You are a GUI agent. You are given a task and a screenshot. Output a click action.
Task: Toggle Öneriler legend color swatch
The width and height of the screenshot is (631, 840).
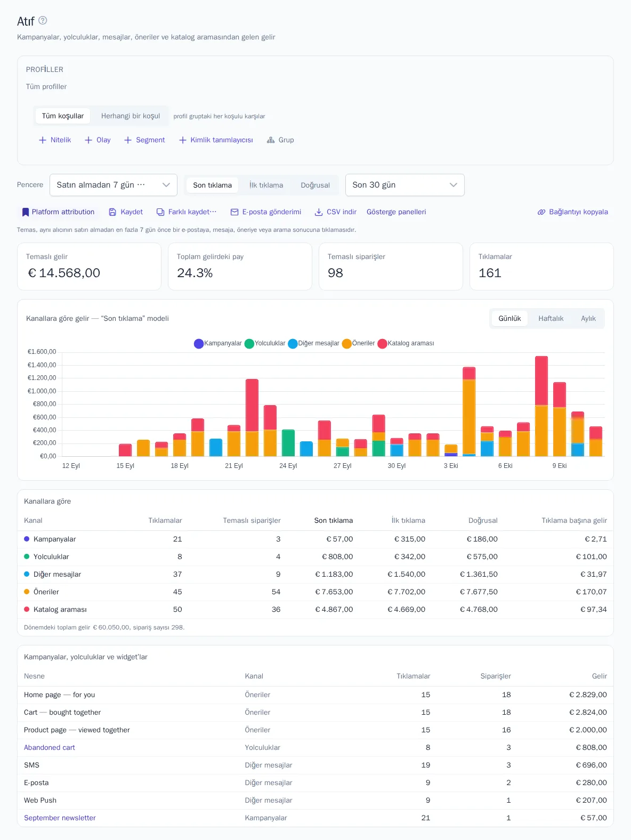(347, 344)
